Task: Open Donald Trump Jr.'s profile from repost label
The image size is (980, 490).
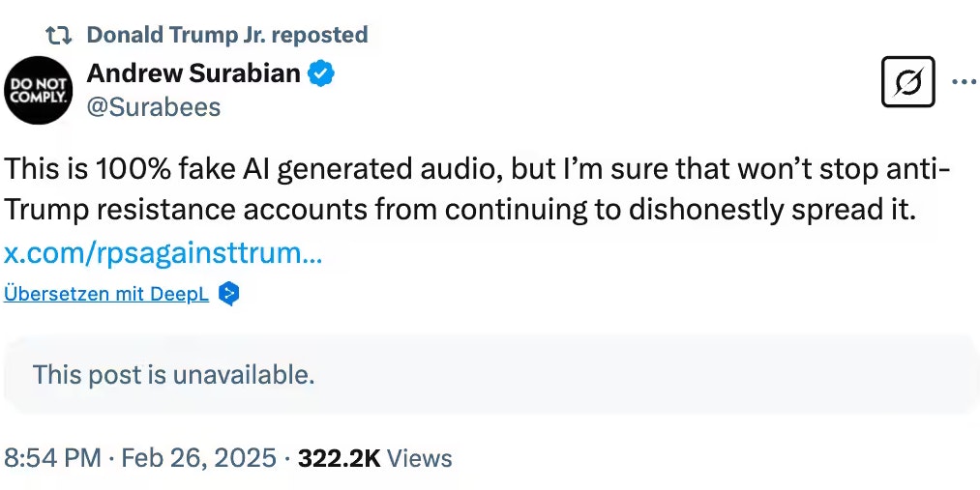Action: 179,35
